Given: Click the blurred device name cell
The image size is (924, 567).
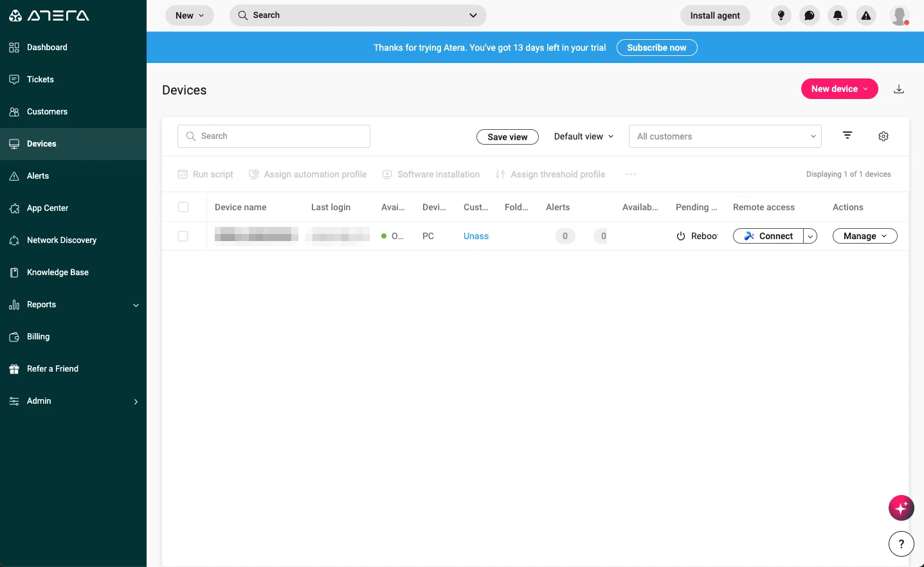Looking at the screenshot, I should click(x=257, y=235).
